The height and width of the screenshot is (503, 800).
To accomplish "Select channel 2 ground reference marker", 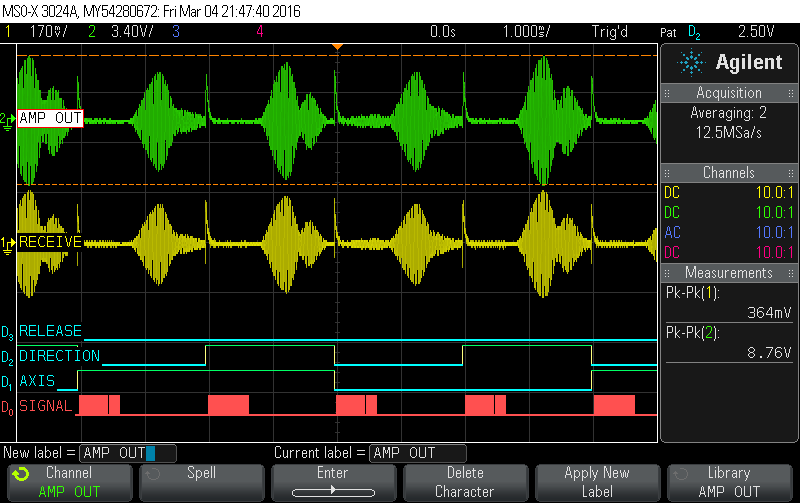I will click(9, 119).
